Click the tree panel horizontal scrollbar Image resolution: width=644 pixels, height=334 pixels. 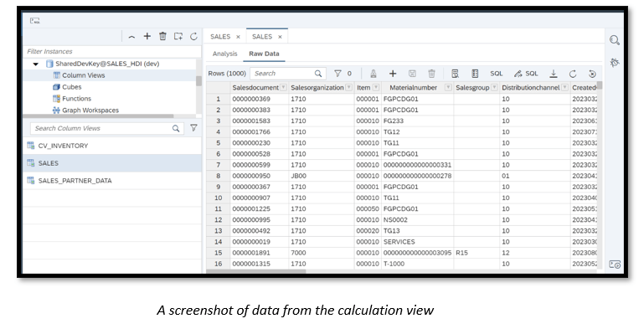tap(98, 116)
